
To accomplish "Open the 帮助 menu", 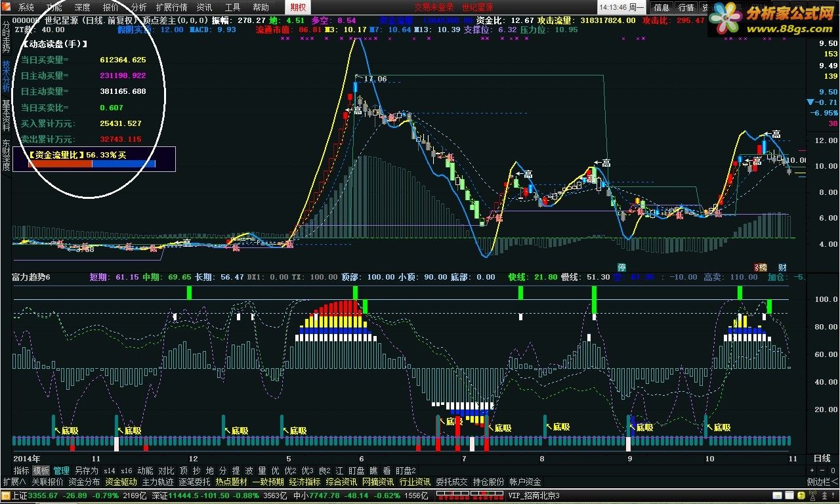I will click(261, 7).
